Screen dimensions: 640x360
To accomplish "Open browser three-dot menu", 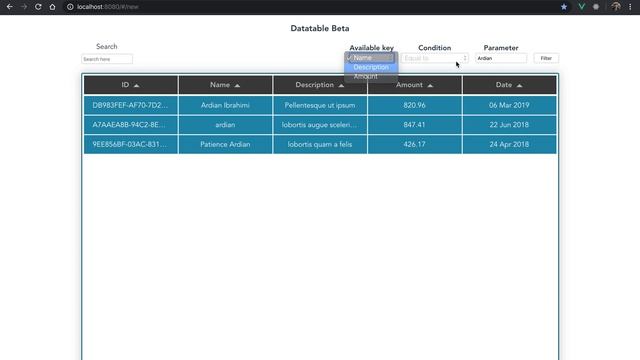I will [x=630, y=7].
